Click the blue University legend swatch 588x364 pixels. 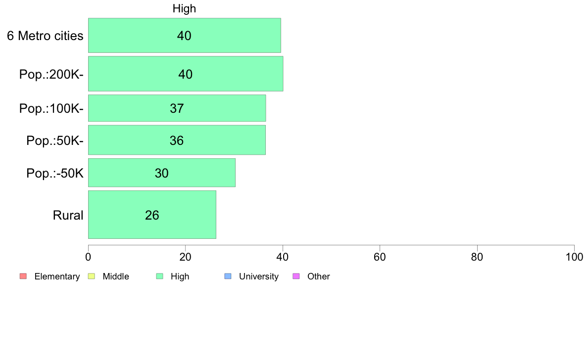(228, 276)
